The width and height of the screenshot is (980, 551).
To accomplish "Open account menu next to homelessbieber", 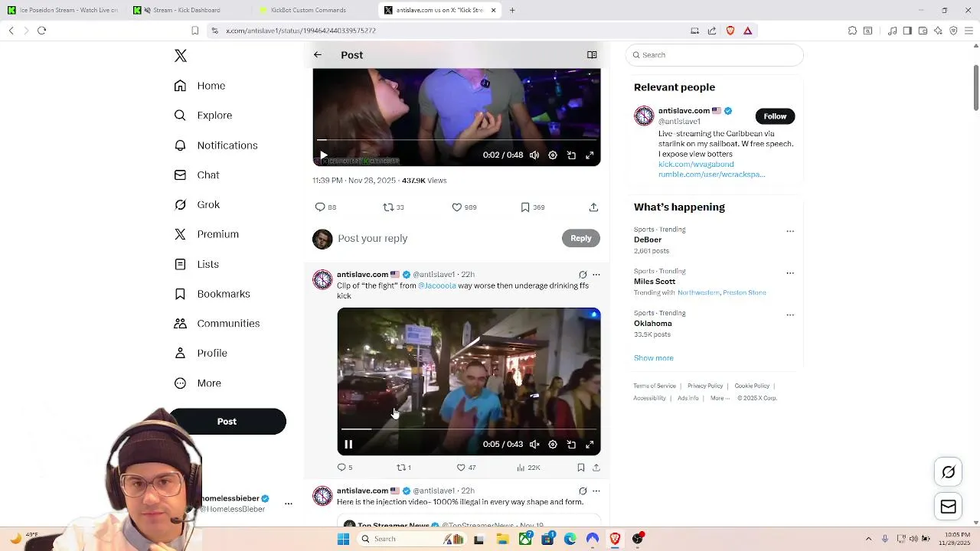I will (x=289, y=504).
